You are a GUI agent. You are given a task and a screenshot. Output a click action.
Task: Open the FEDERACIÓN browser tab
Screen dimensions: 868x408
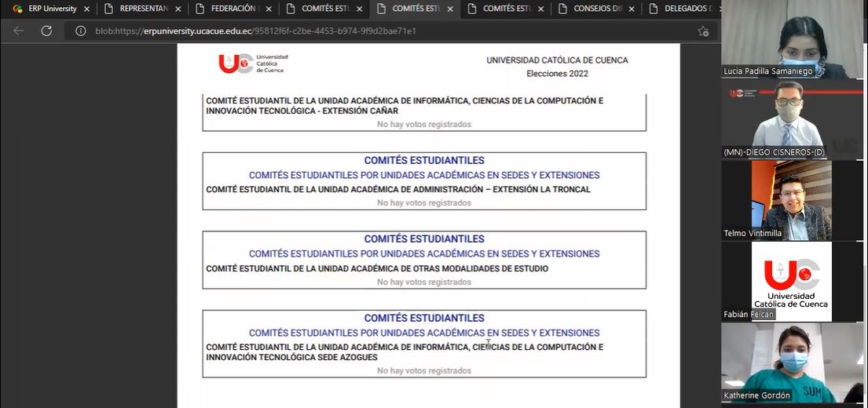233,9
